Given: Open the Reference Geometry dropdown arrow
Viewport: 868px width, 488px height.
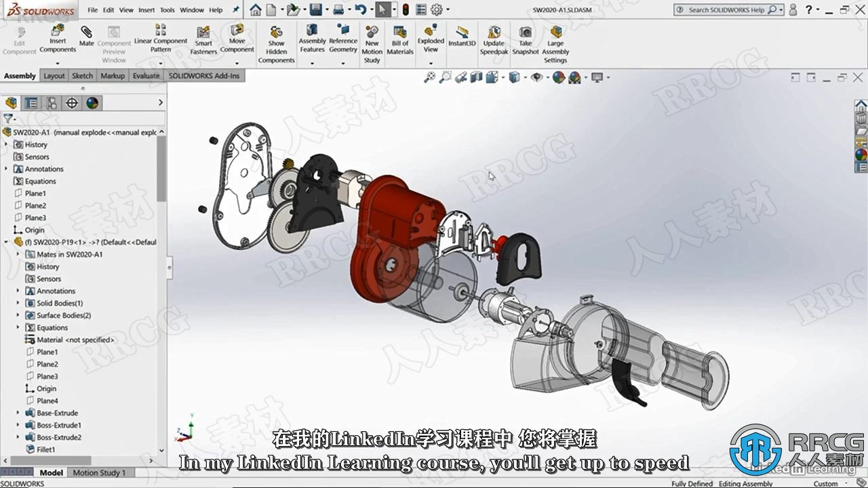Looking at the screenshot, I should tap(342, 63).
